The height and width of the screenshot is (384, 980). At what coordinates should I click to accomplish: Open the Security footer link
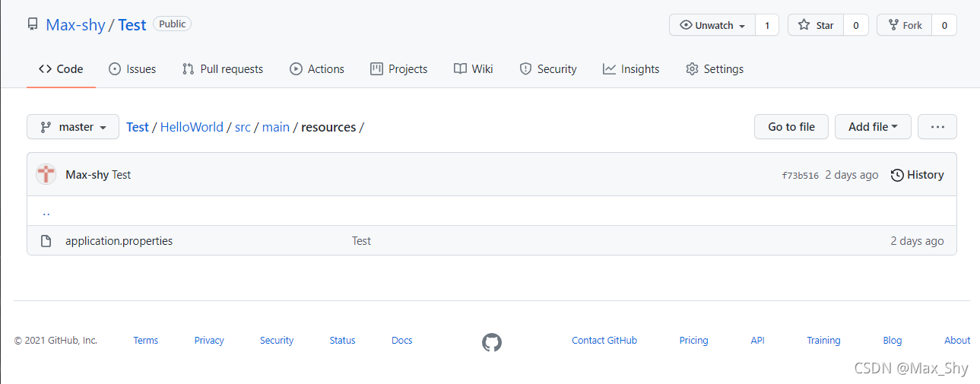277,341
